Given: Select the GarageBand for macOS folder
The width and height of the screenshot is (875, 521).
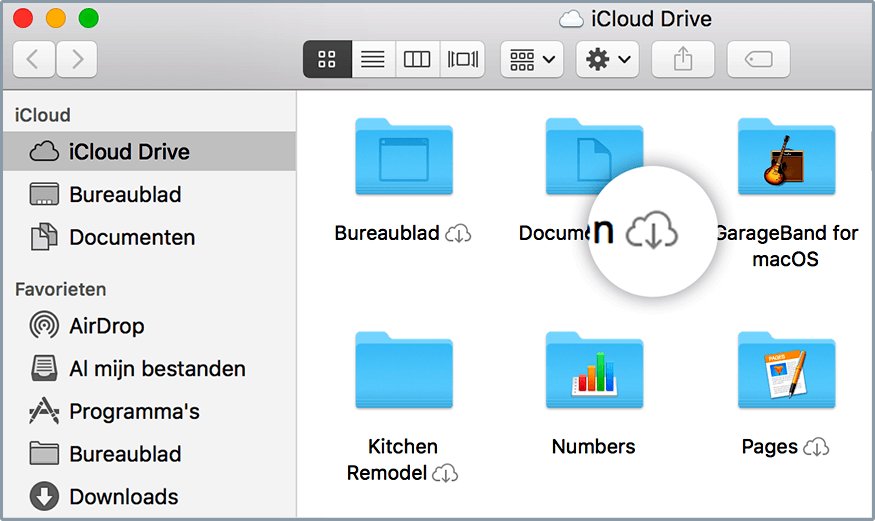Looking at the screenshot, I should point(786,157).
